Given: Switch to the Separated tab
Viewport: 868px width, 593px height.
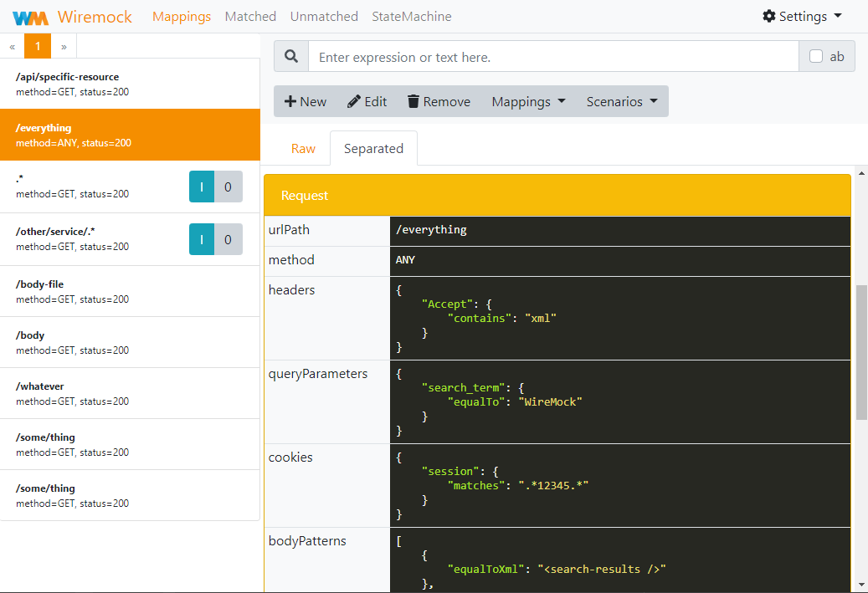Looking at the screenshot, I should (373, 148).
